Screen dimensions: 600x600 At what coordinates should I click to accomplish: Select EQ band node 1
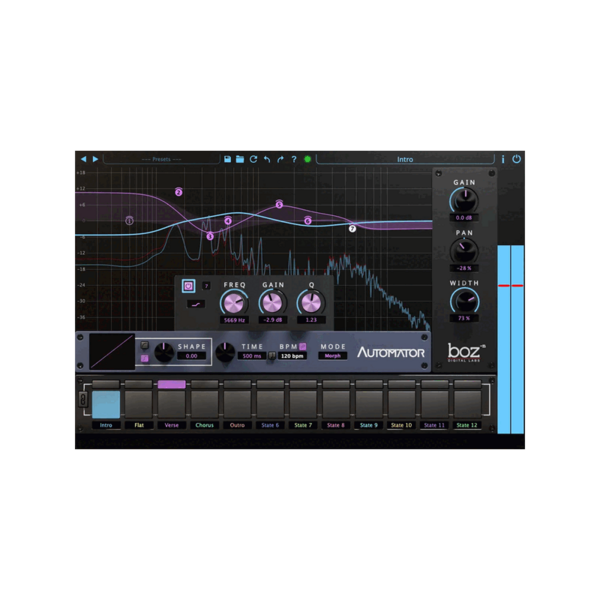129,221
